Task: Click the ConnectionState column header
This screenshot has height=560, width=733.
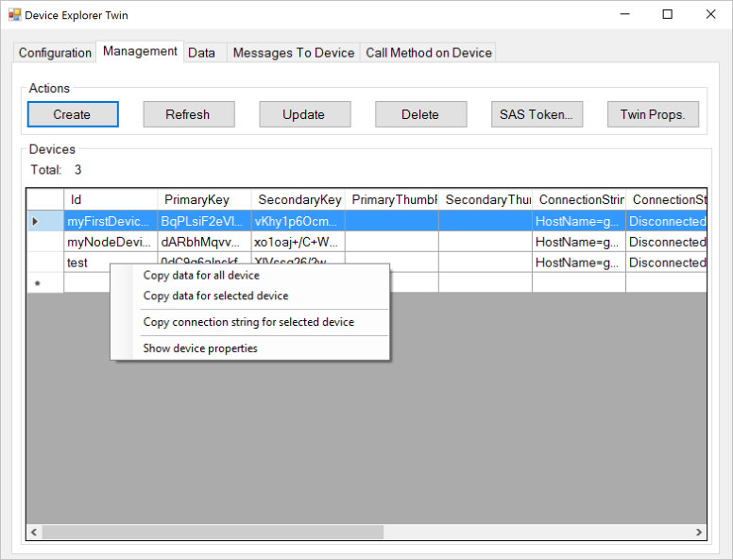Action: pos(666,199)
